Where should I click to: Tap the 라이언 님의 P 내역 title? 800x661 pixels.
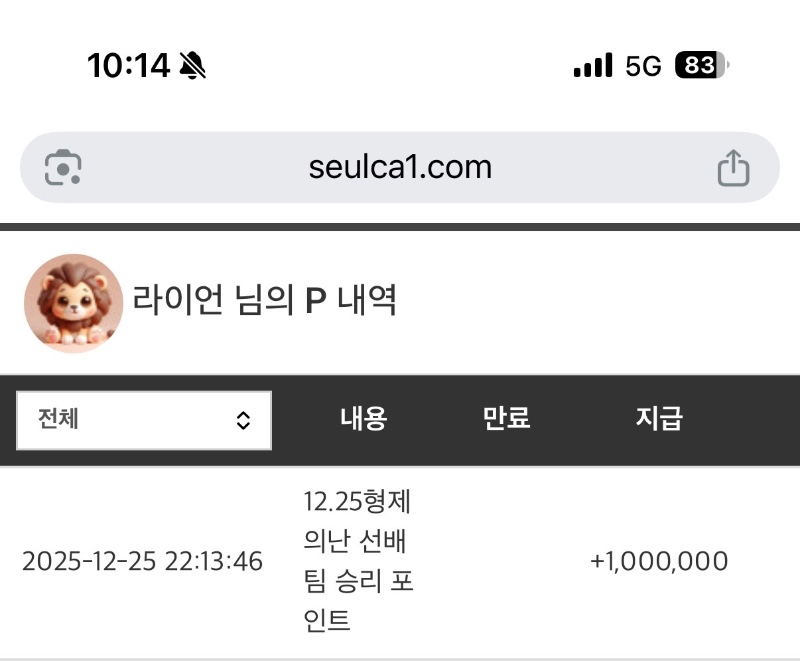[265, 300]
